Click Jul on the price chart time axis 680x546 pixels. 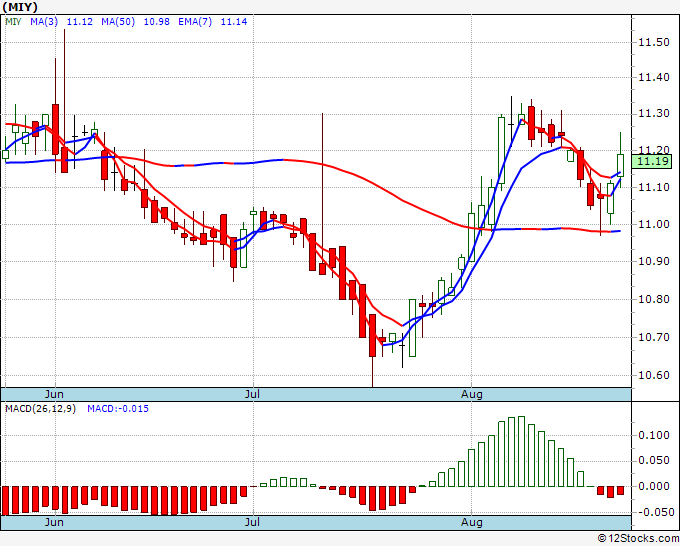click(252, 394)
